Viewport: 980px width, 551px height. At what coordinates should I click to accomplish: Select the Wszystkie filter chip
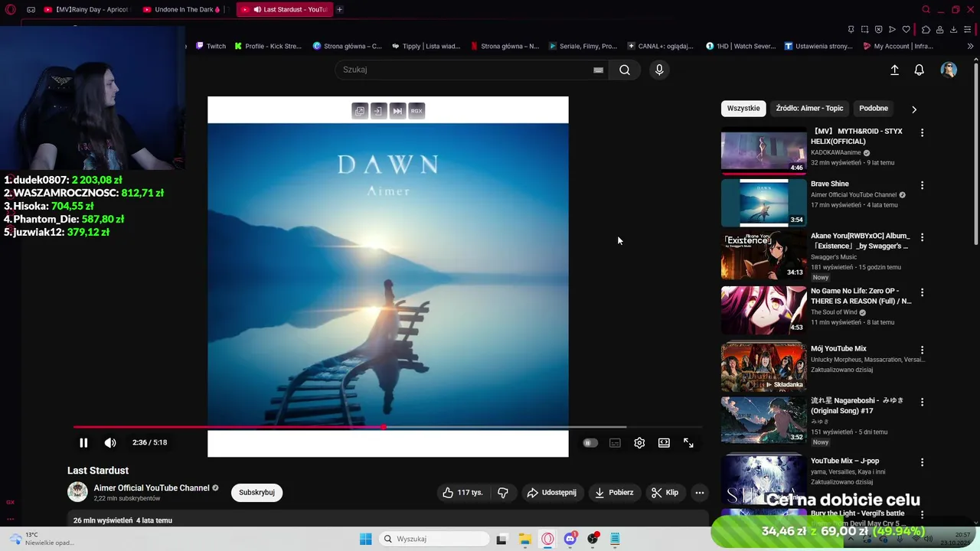(x=743, y=109)
